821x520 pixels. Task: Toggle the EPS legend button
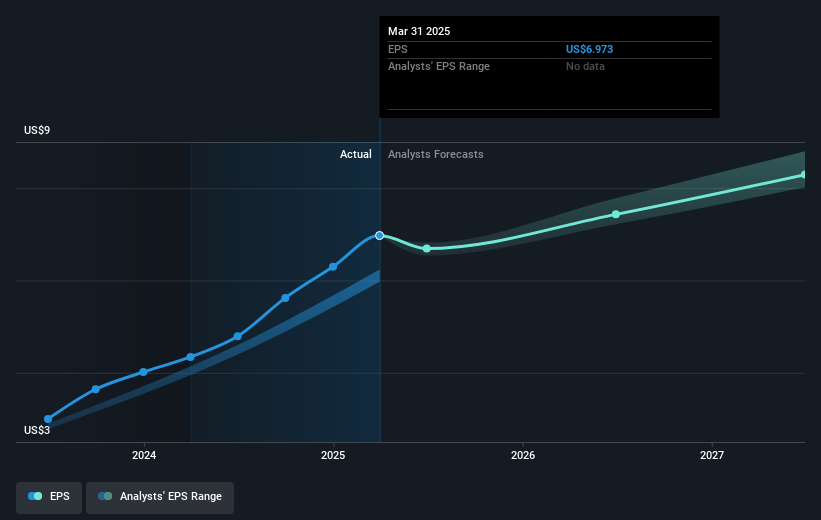click(49, 497)
